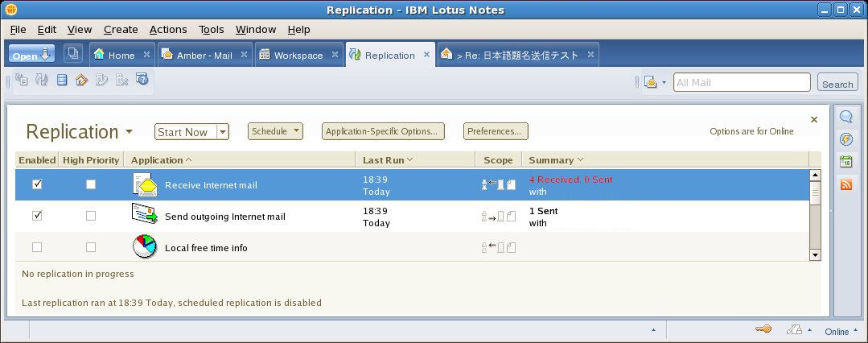Select the "1 Sent" summary text
The width and height of the screenshot is (868, 343).
coord(544,211)
